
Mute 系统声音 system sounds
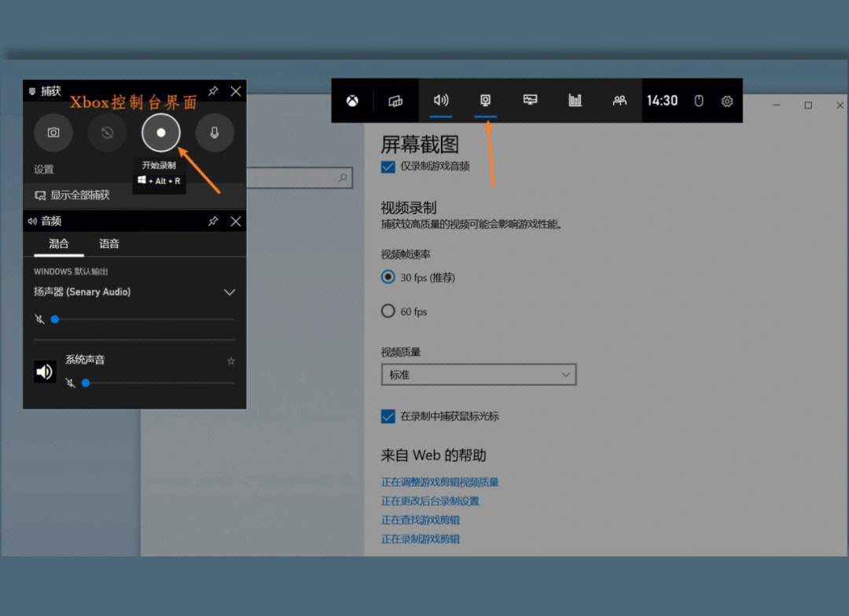71,383
